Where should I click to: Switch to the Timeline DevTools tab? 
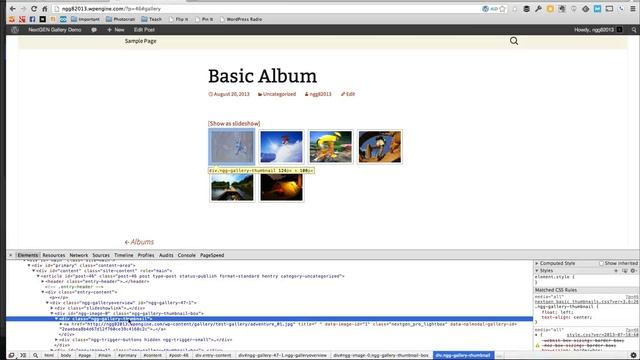[124, 255]
